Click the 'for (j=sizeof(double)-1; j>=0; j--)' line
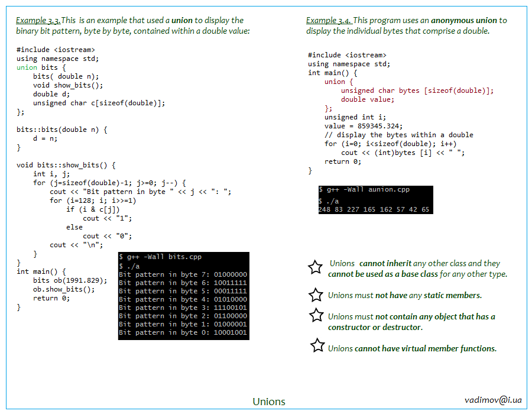 [109, 183]
